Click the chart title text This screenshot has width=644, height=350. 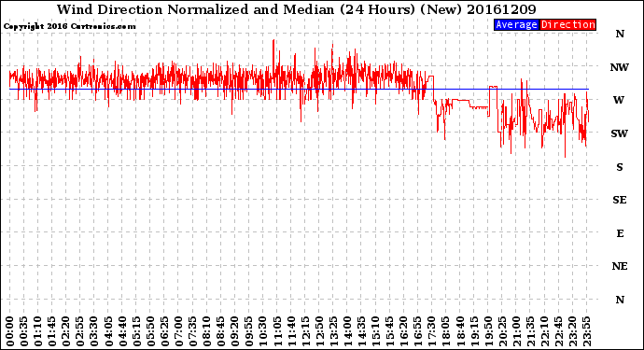tap(297, 9)
